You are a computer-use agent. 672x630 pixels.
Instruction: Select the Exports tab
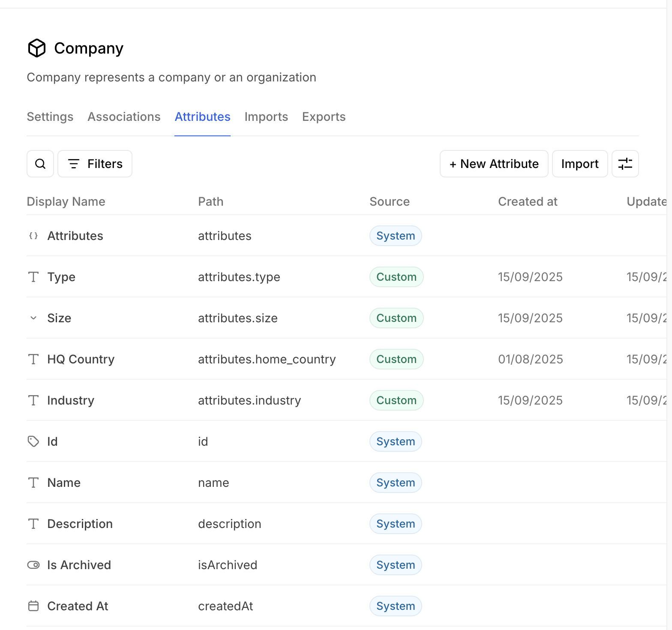tap(324, 117)
